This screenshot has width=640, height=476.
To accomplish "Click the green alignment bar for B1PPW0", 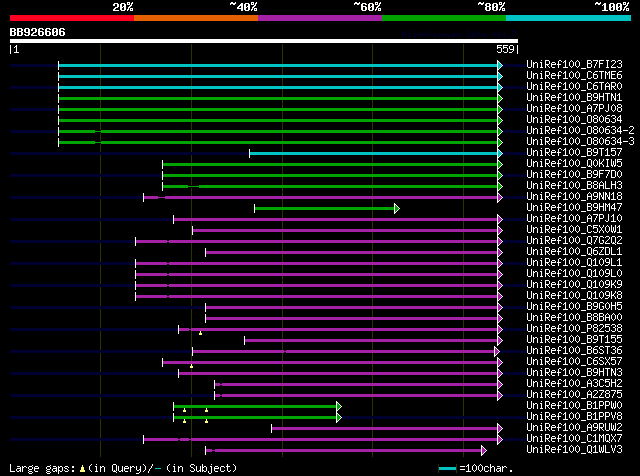I will 255,407.
